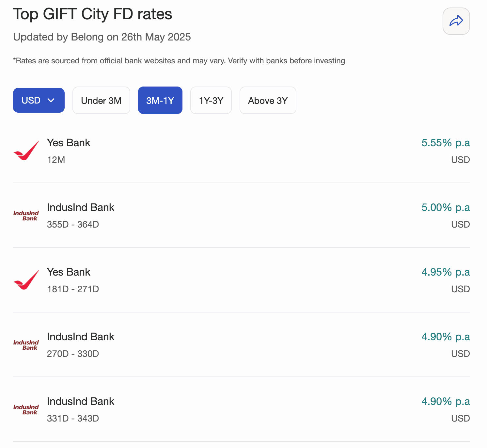Click Yes Bank name above 181D - 271D

click(x=69, y=272)
